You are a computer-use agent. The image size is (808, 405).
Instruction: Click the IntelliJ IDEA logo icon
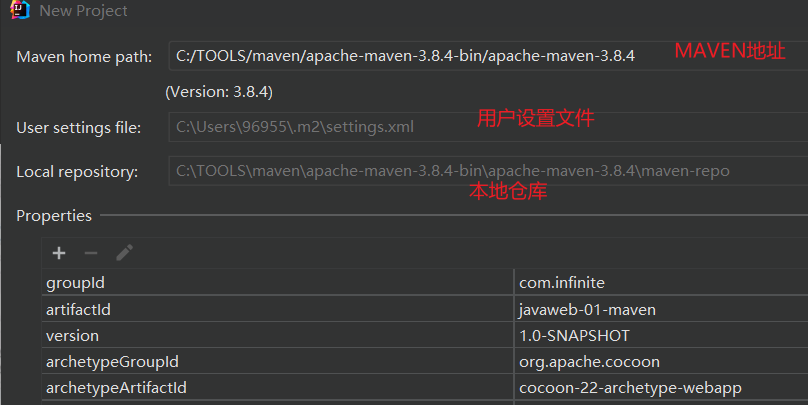click(x=20, y=10)
